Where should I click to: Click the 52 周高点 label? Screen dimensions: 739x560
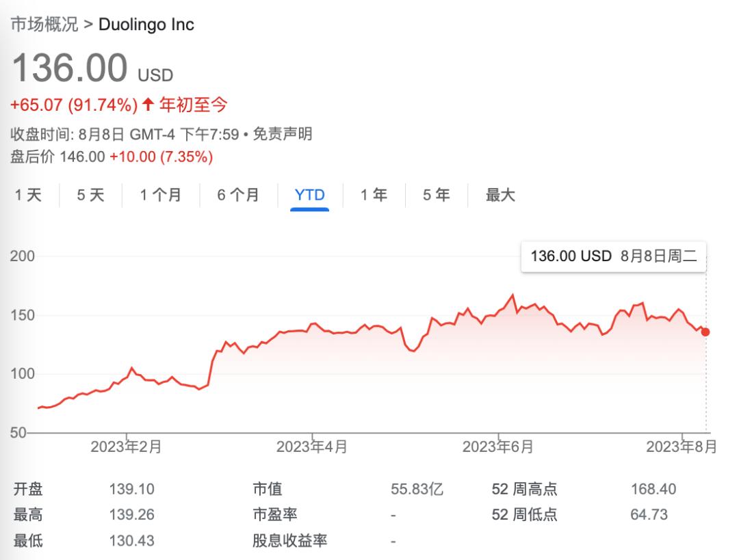pyautogui.click(x=524, y=490)
